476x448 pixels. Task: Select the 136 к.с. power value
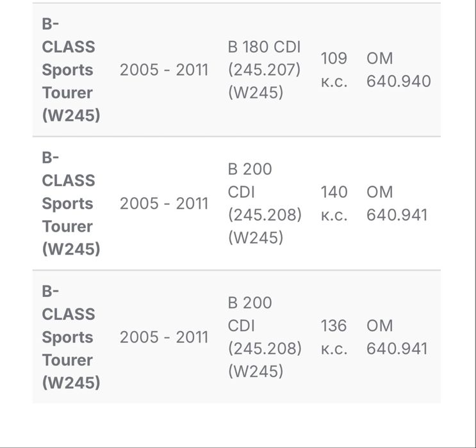click(334, 337)
